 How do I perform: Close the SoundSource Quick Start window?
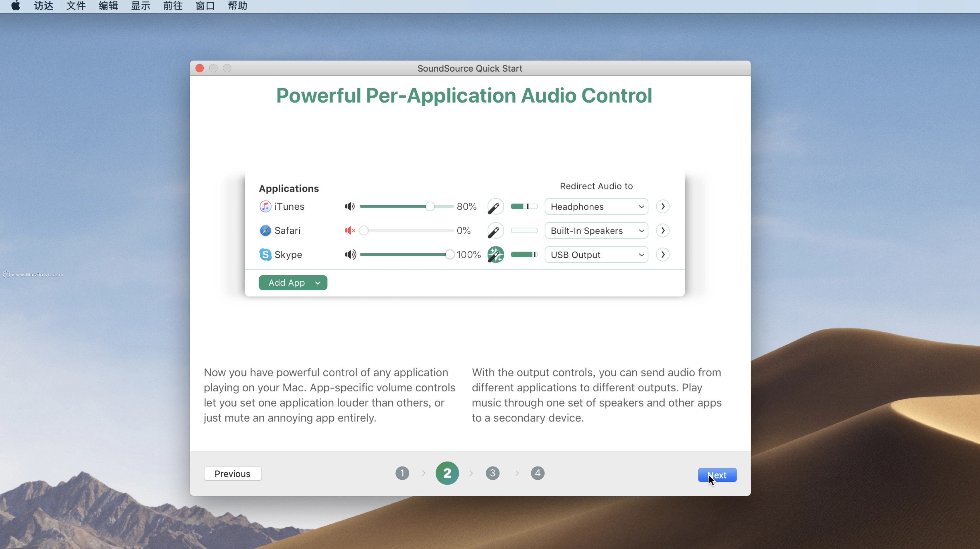pos(199,68)
